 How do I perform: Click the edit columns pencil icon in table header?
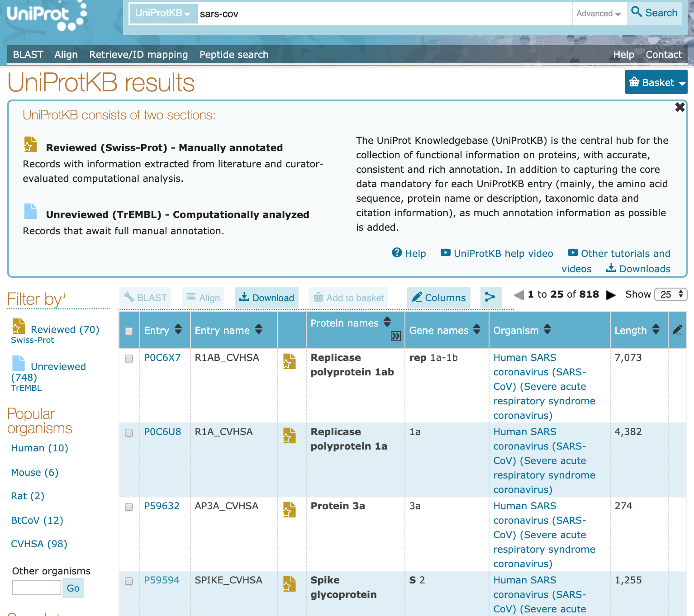[677, 330]
